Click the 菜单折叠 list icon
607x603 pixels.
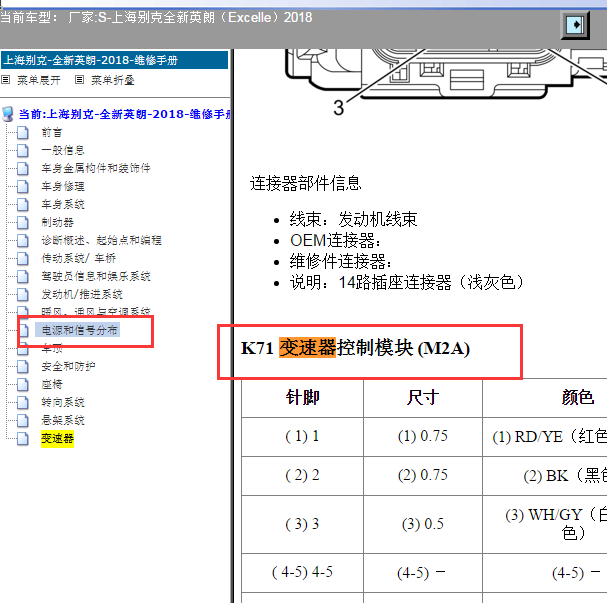tap(79, 80)
